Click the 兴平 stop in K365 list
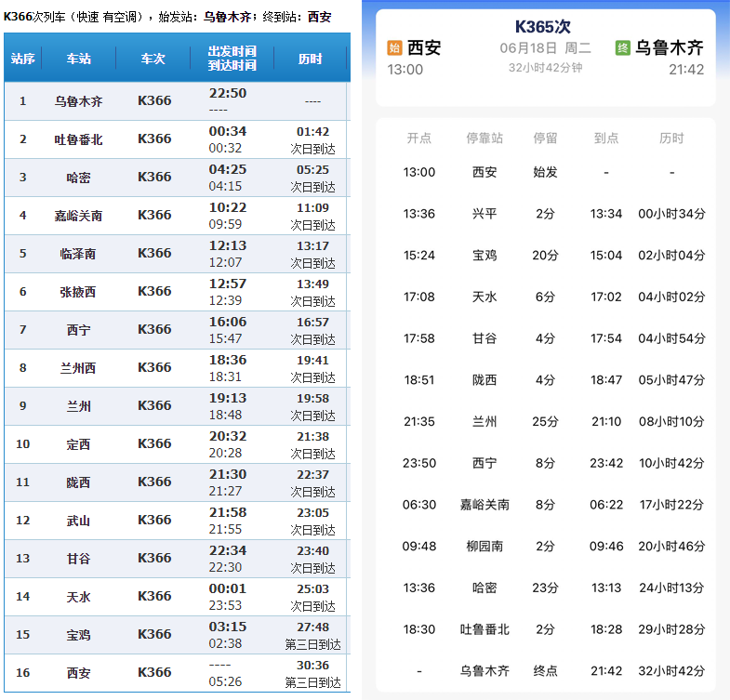 [484, 214]
